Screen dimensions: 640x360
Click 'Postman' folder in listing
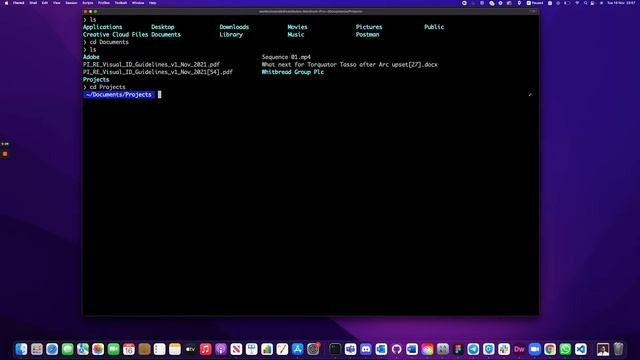coord(367,35)
